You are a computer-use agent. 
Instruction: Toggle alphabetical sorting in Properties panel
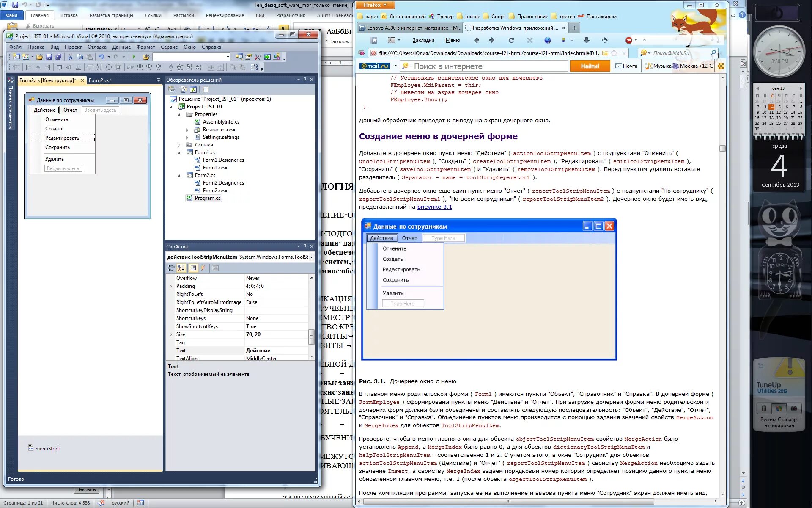[181, 268]
